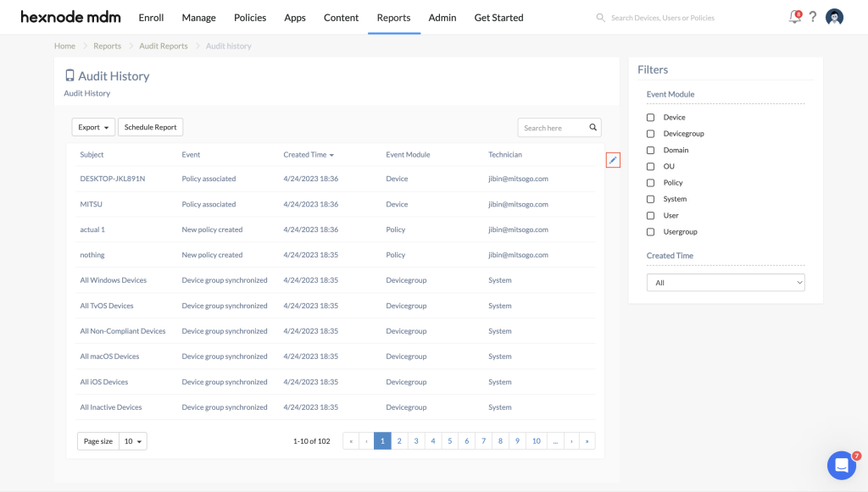
Task: Check the Policy filter option
Action: click(x=650, y=182)
